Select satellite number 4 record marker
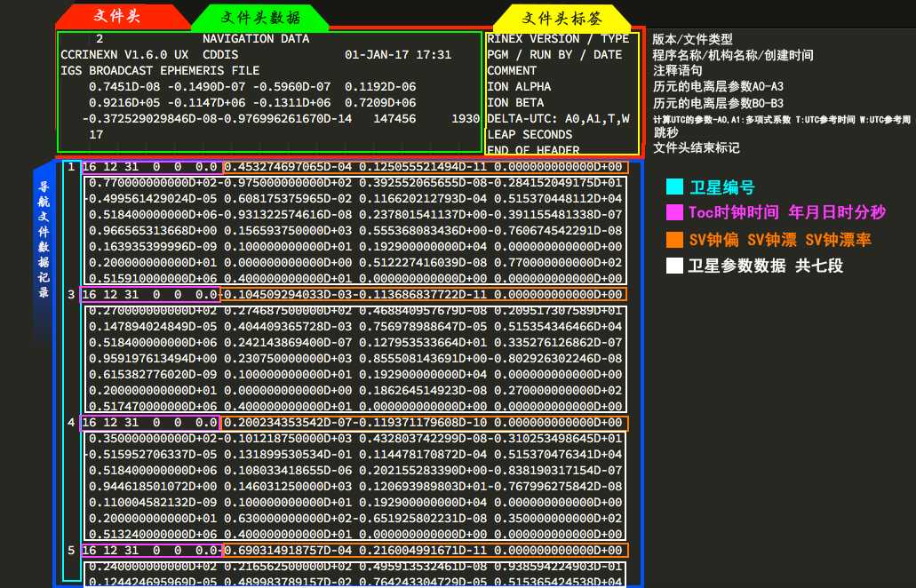Image resolution: width=916 pixels, height=588 pixels. click(x=71, y=422)
